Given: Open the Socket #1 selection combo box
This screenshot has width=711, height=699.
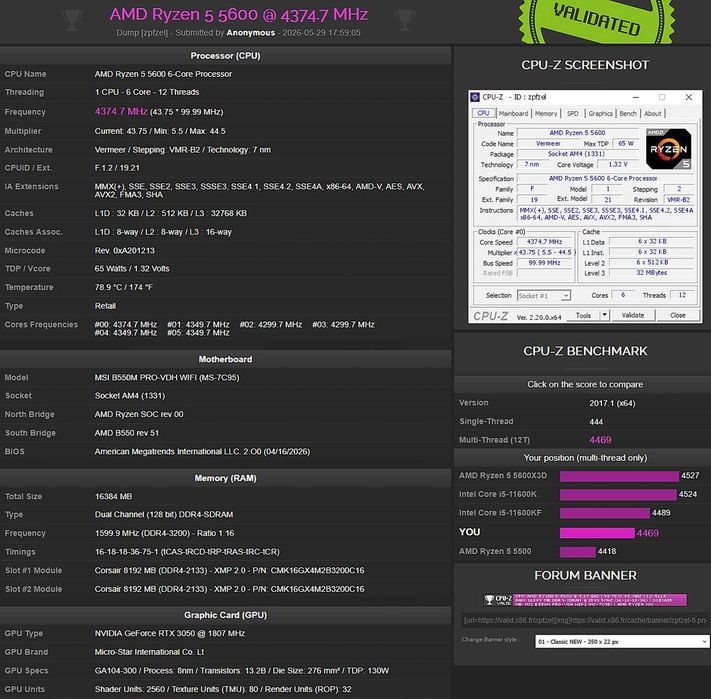Looking at the screenshot, I should point(543,296).
